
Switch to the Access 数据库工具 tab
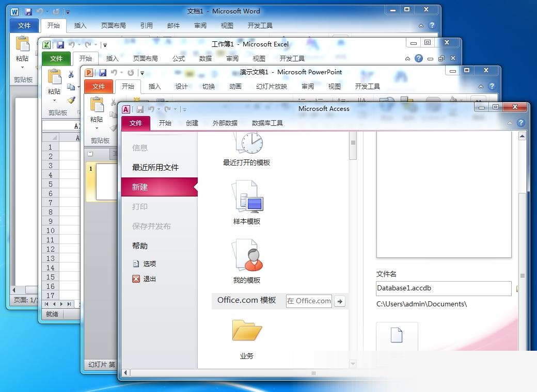(267, 123)
